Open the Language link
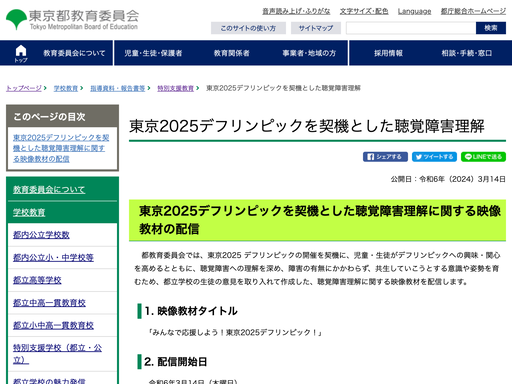Screen dimensions: 512x384 (x=414, y=11)
